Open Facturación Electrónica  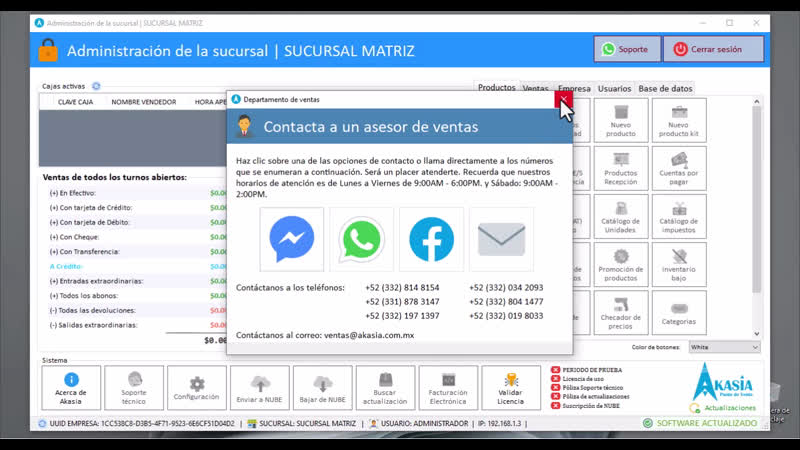[x=448, y=388]
